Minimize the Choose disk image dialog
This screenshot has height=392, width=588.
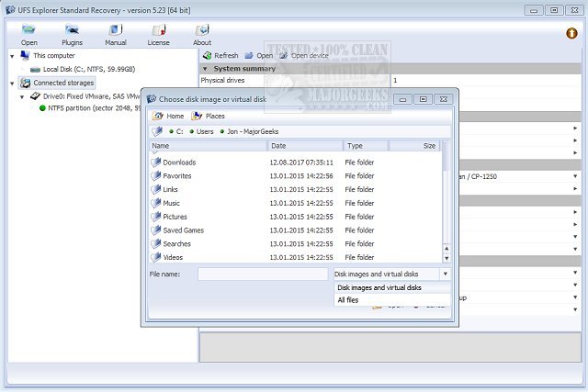402,99
